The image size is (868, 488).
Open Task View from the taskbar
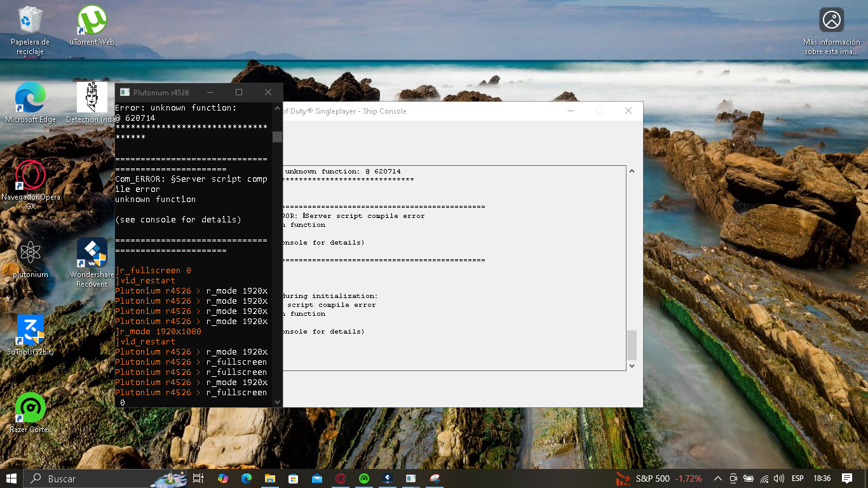click(x=198, y=478)
